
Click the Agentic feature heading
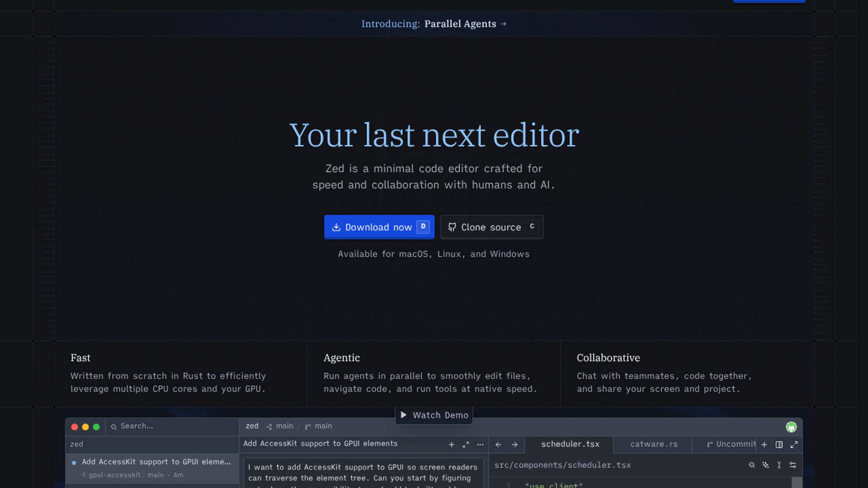(342, 358)
